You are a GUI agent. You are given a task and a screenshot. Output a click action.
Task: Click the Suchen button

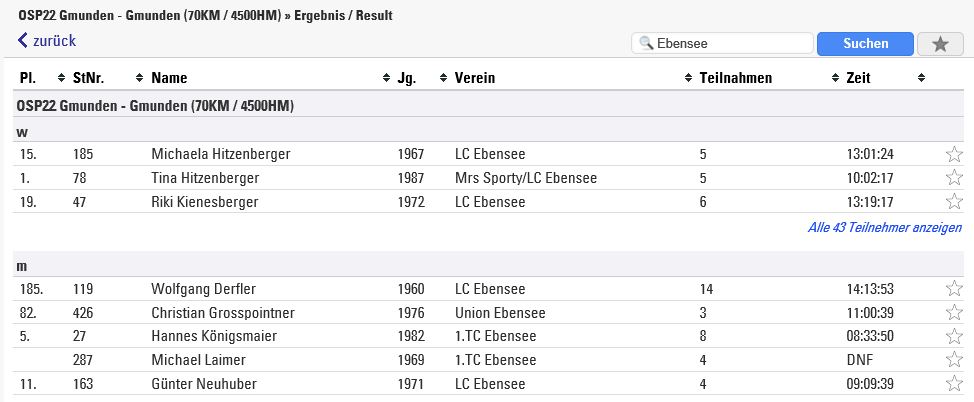click(865, 43)
